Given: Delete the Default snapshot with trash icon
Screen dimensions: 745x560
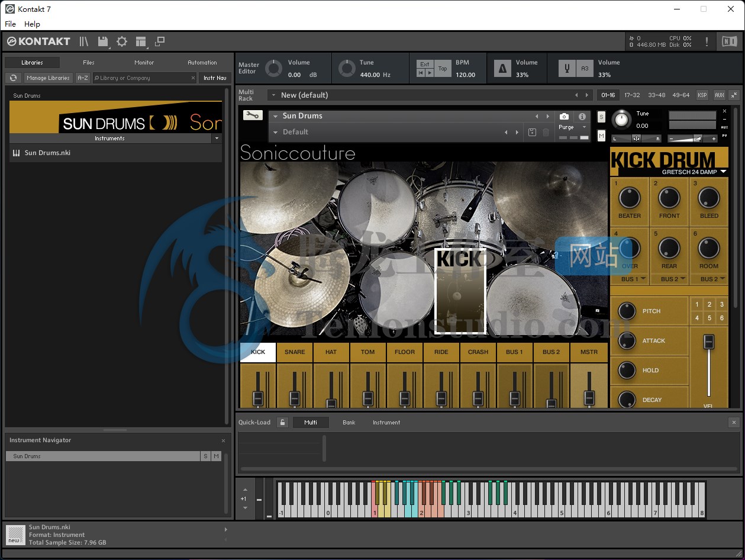Looking at the screenshot, I should click(x=546, y=132).
